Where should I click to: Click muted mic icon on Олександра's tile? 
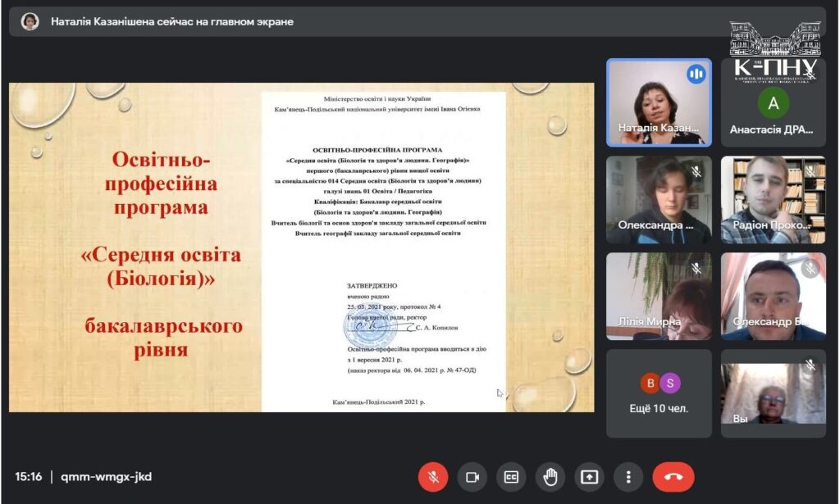pyautogui.click(x=696, y=172)
